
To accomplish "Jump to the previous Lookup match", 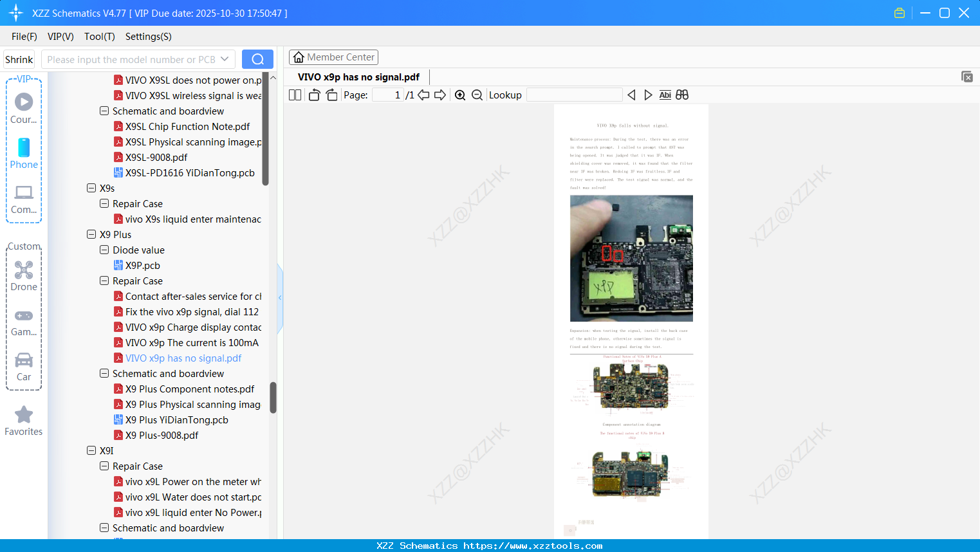I will [631, 95].
